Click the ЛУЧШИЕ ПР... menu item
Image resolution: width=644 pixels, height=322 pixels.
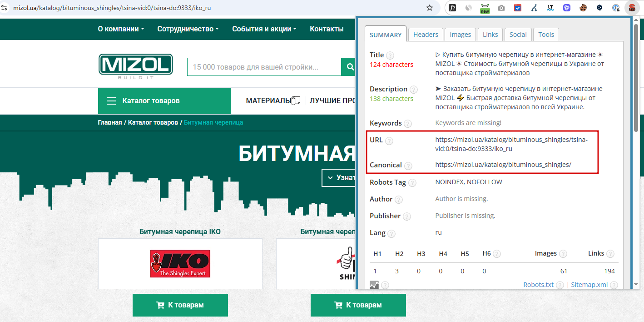click(x=332, y=101)
